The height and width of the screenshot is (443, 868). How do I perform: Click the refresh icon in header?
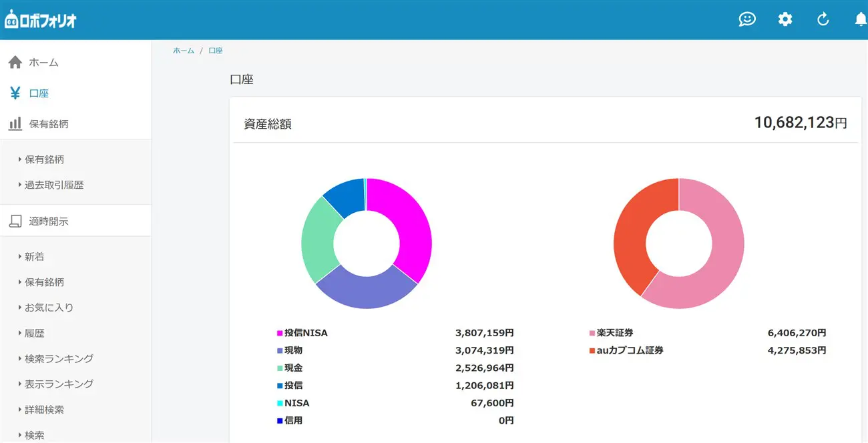tap(823, 19)
